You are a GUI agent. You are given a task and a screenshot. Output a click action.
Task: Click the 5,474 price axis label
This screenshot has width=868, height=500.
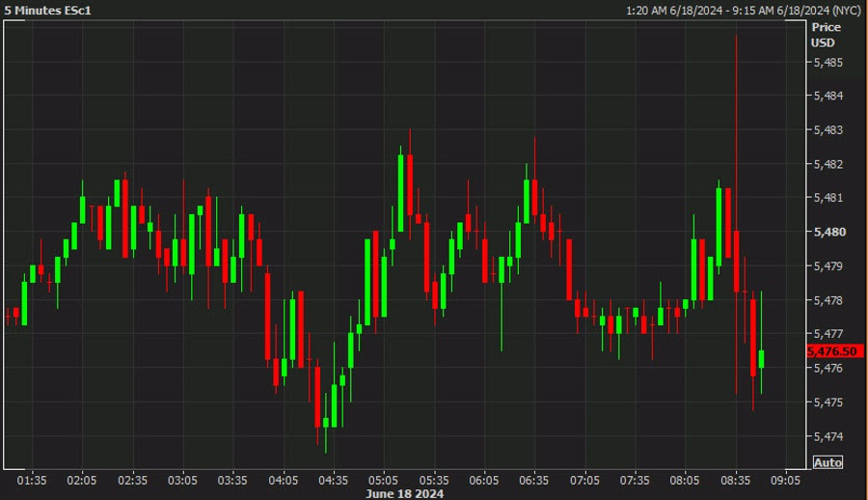[x=828, y=437]
